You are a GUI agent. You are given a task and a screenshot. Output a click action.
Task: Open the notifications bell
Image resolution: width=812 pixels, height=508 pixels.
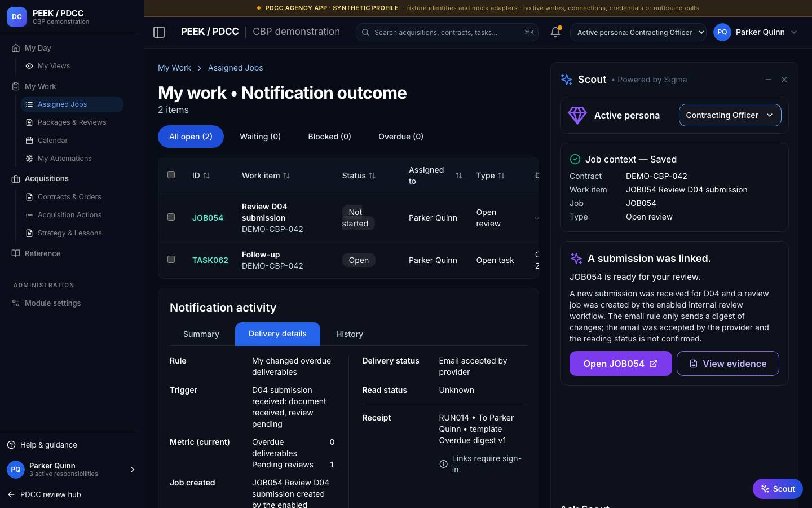[x=555, y=32]
